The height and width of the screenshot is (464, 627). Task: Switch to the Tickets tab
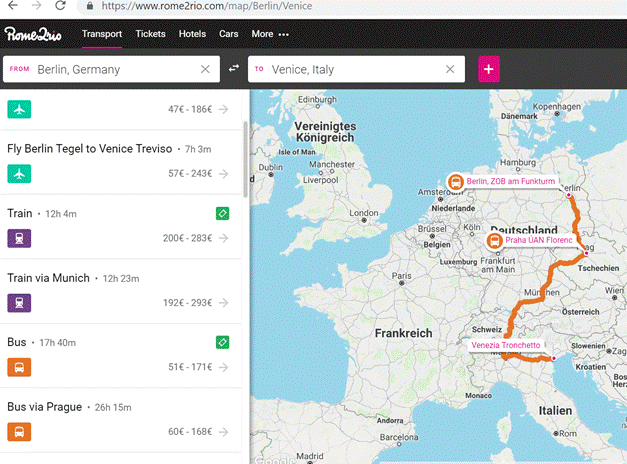[151, 34]
